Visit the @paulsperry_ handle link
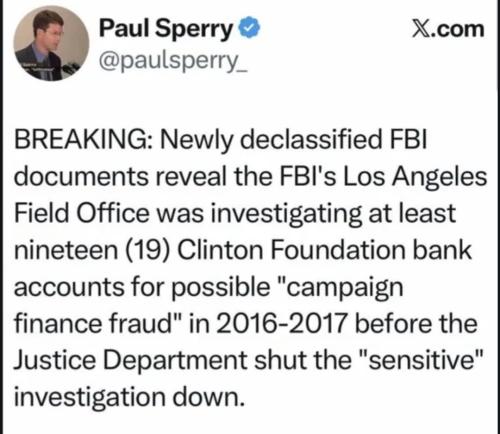This screenshot has width=500, height=434. 173,61
